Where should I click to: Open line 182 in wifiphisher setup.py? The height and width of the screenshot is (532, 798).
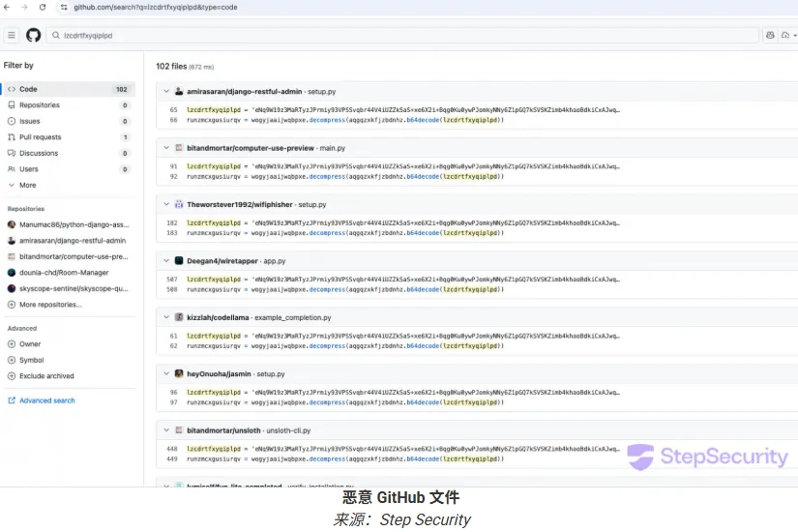click(x=172, y=223)
